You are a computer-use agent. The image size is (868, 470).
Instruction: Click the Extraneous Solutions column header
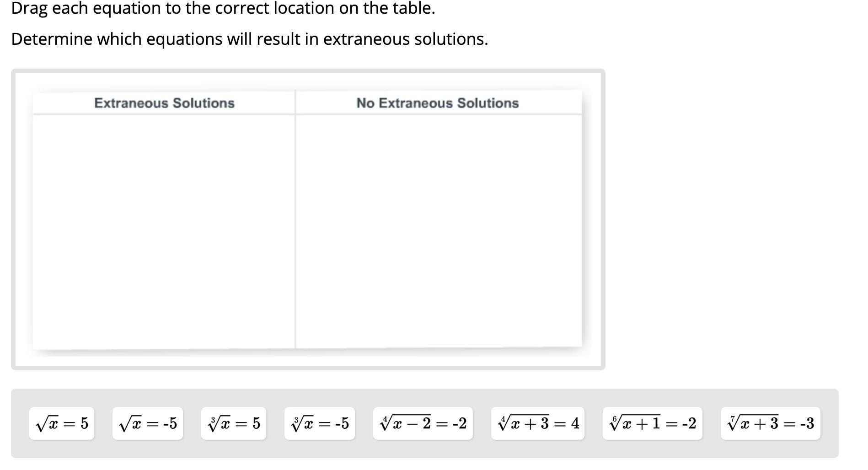click(164, 103)
